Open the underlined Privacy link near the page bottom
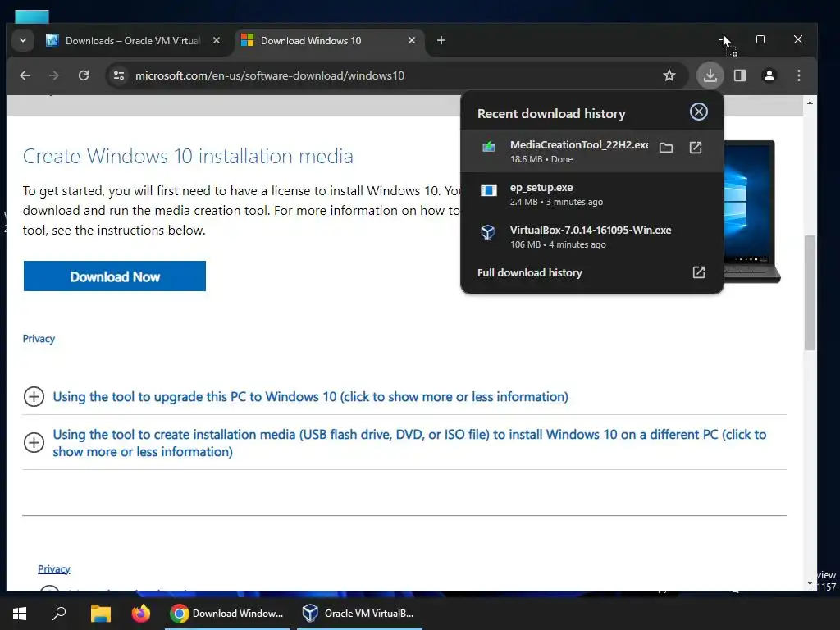 pos(53,569)
